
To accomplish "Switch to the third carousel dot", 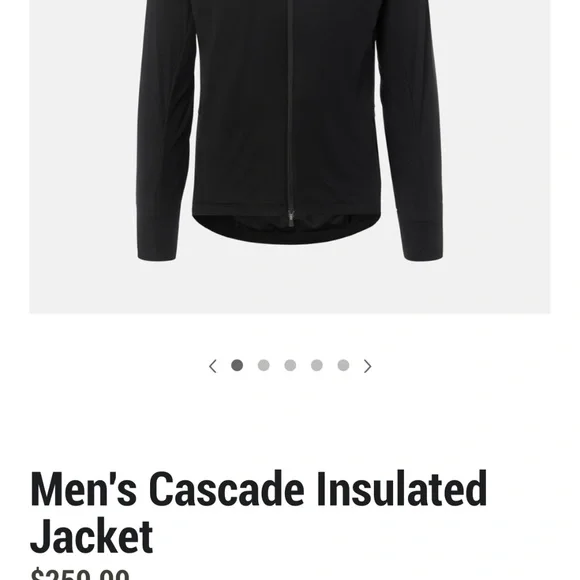I will click(x=290, y=365).
